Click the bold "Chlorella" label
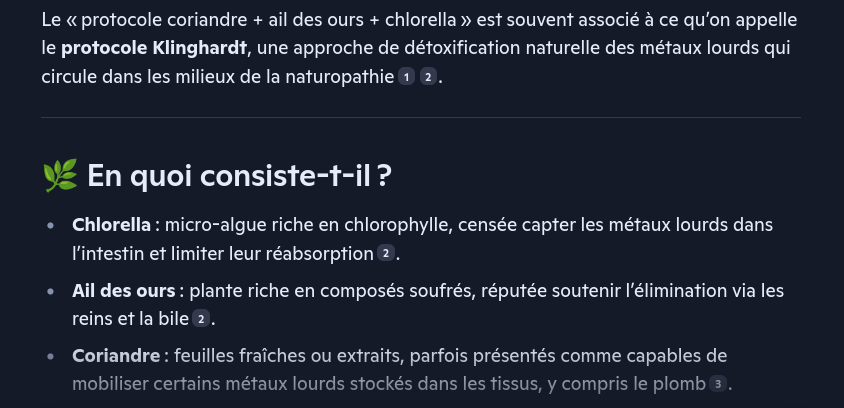This screenshot has height=408, width=844. [x=111, y=225]
